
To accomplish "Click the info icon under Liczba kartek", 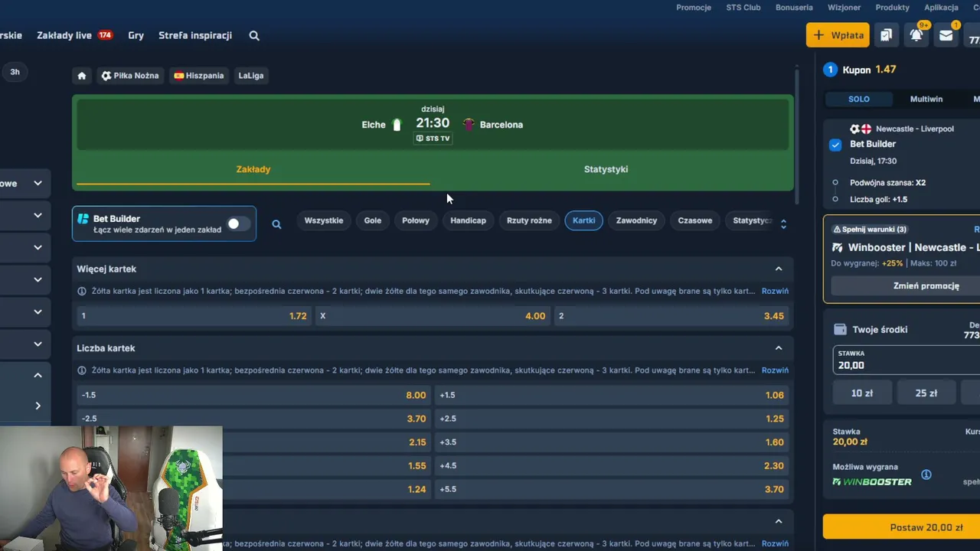I will coord(82,370).
